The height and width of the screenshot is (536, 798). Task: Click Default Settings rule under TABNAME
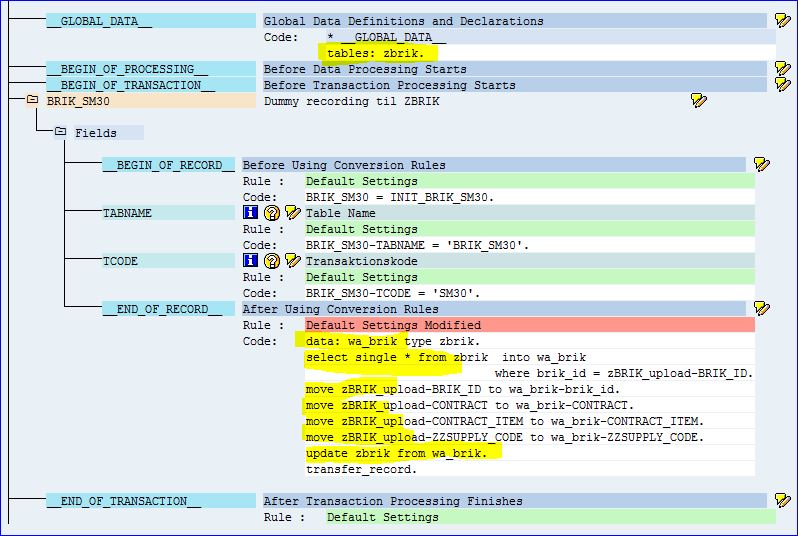coord(530,229)
